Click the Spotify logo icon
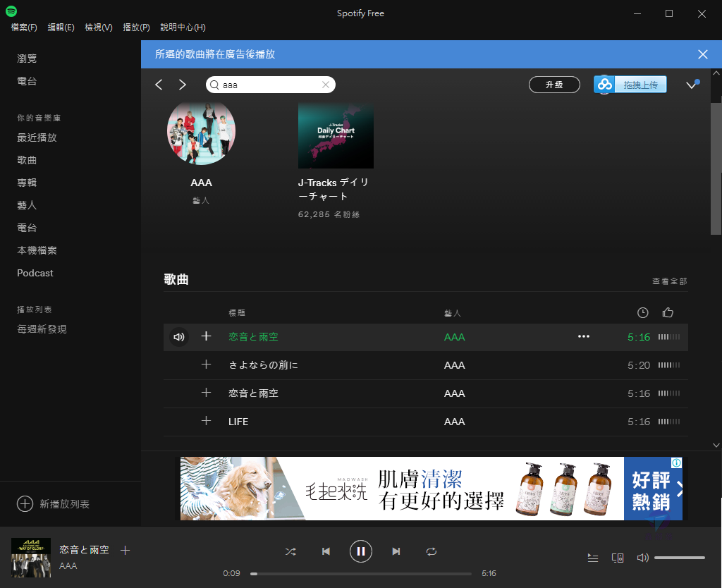Image resolution: width=722 pixels, height=588 pixels. coord(11,11)
